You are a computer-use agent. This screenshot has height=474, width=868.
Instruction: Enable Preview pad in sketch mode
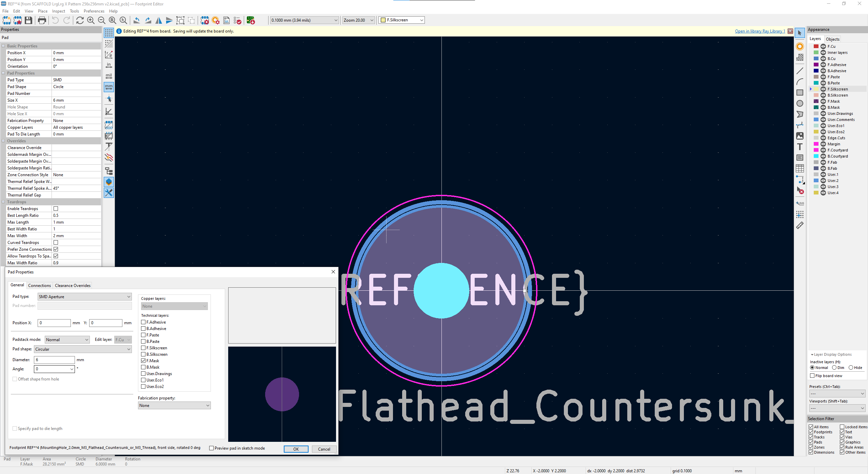point(212,448)
